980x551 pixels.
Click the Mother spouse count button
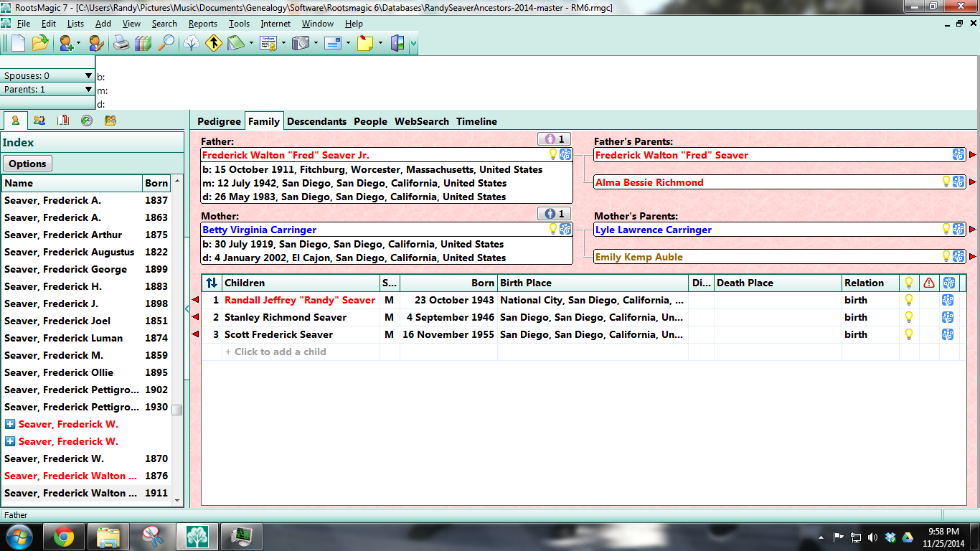tap(555, 214)
